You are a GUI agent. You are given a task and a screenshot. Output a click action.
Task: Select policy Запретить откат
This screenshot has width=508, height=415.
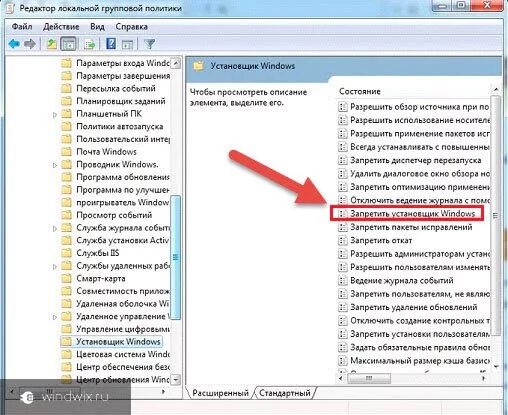click(376, 240)
